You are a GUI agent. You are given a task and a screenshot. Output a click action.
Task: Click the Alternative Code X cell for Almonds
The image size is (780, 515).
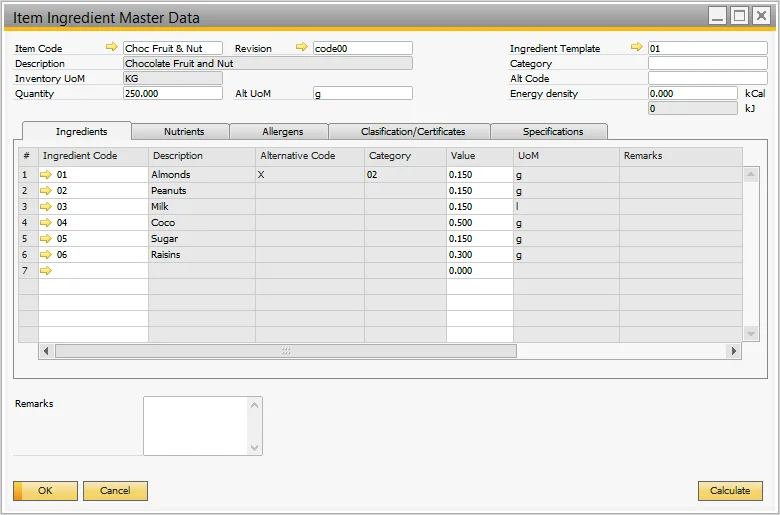tap(310, 175)
